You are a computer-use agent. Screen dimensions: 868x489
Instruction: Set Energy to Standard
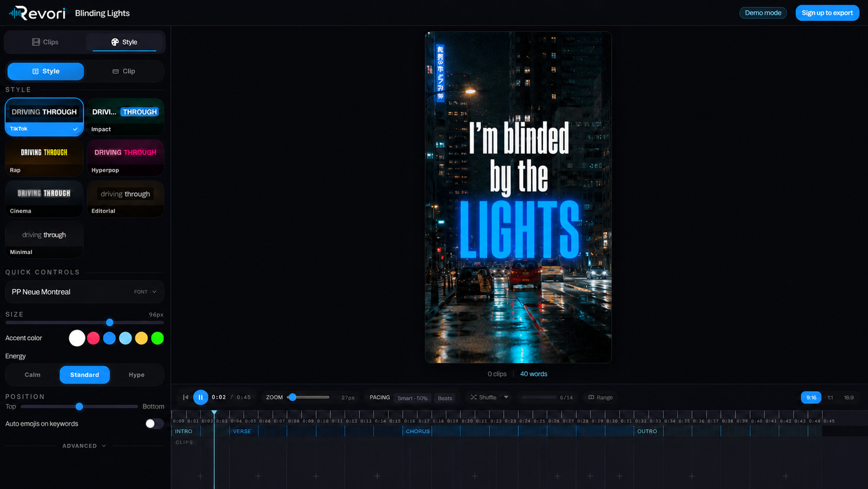click(x=85, y=375)
